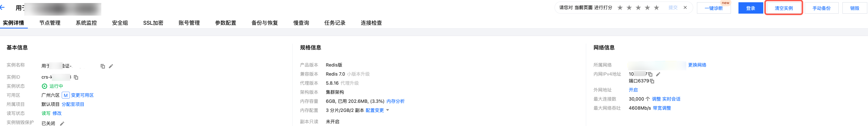
Task: Edit the instance name with pencil icon
Action: [111, 66]
